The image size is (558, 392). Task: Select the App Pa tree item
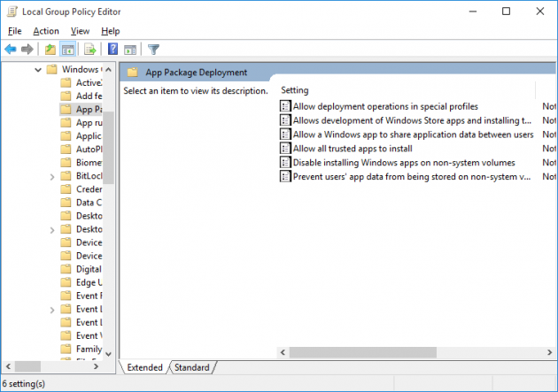tap(89, 109)
